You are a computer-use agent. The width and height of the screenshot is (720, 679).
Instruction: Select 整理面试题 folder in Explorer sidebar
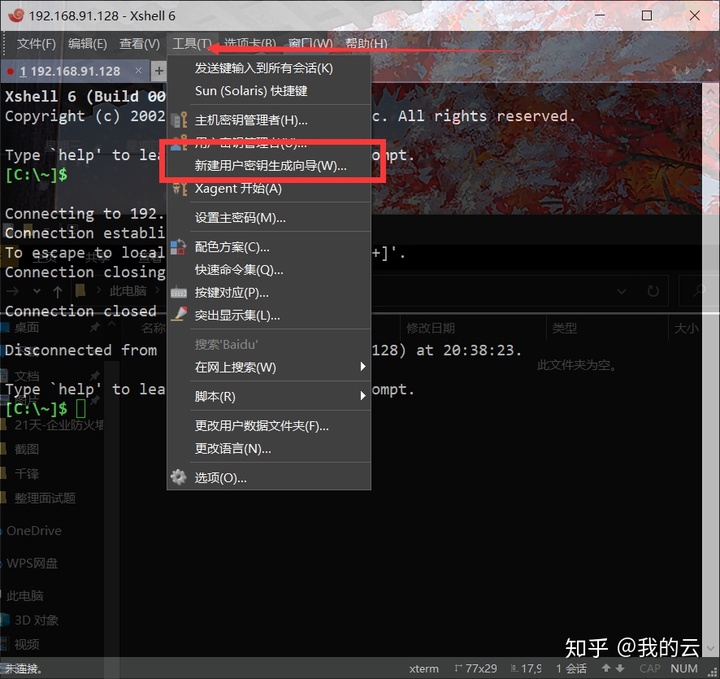[45, 498]
